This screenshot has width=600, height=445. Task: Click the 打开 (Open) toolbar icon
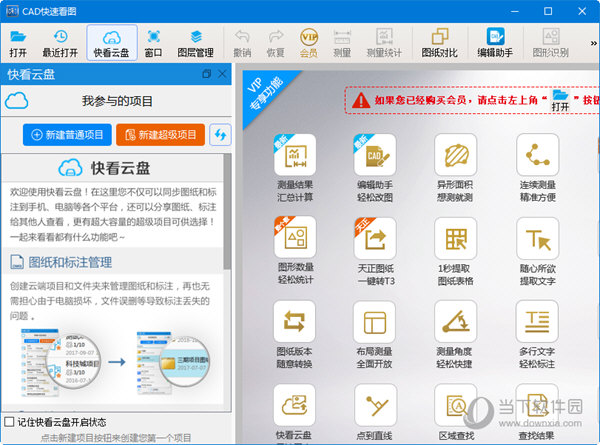click(18, 43)
